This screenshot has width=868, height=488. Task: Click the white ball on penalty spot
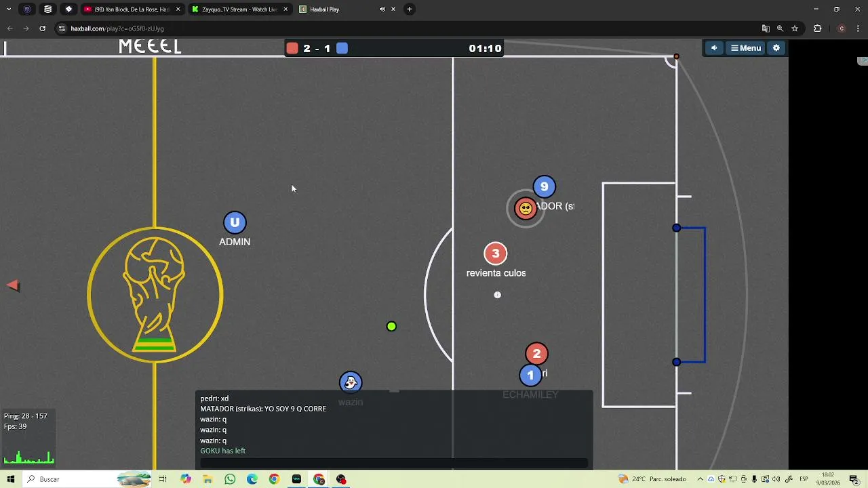click(497, 295)
